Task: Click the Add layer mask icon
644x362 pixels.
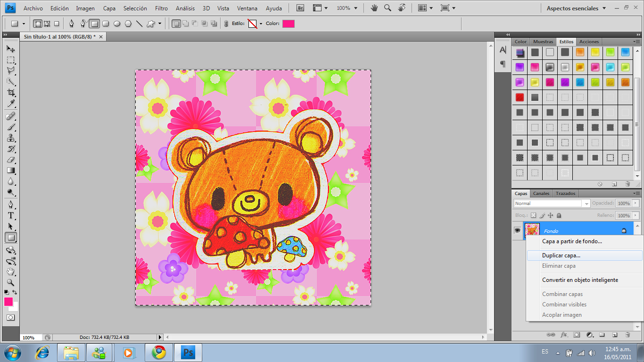Action: click(x=577, y=335)
